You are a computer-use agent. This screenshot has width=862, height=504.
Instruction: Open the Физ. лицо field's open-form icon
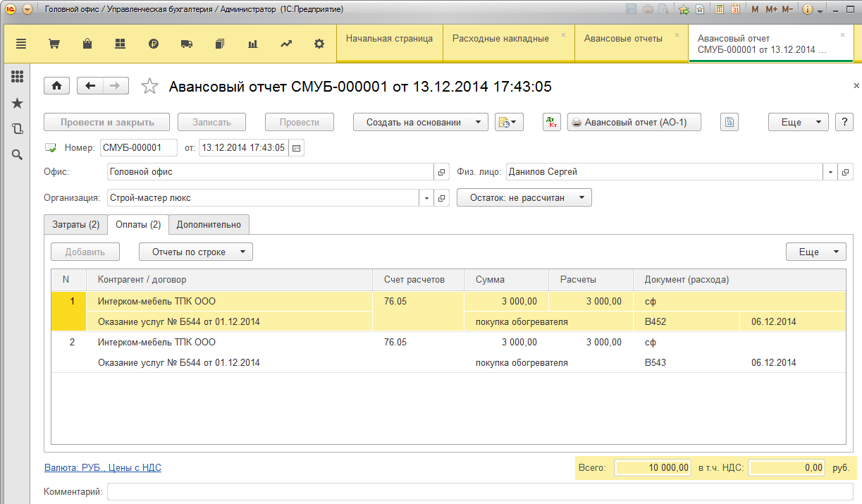click(x=846, y=172)
